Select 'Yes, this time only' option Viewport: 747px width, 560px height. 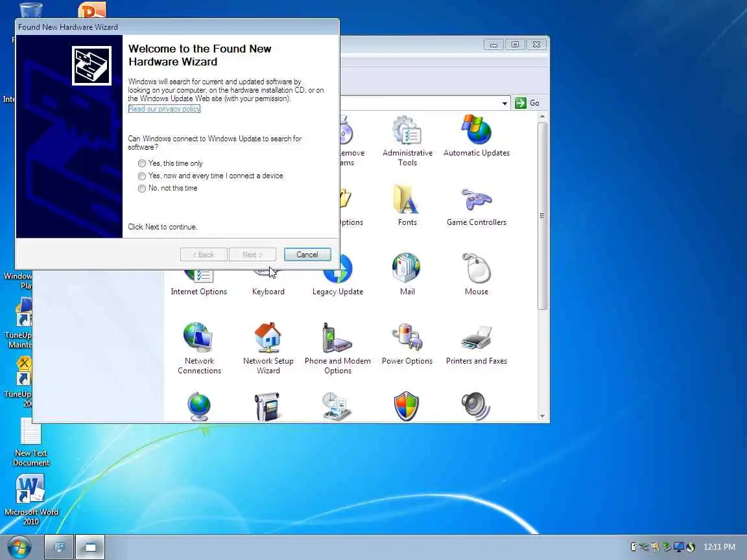point(171,163)
